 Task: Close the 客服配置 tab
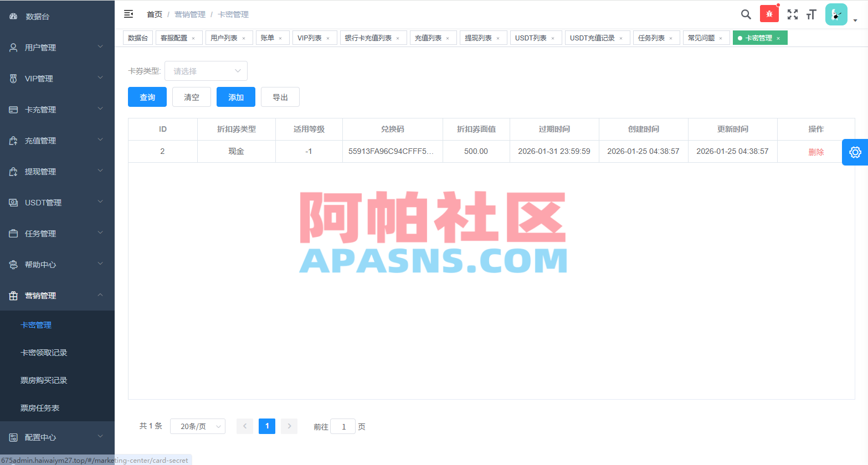193,38
